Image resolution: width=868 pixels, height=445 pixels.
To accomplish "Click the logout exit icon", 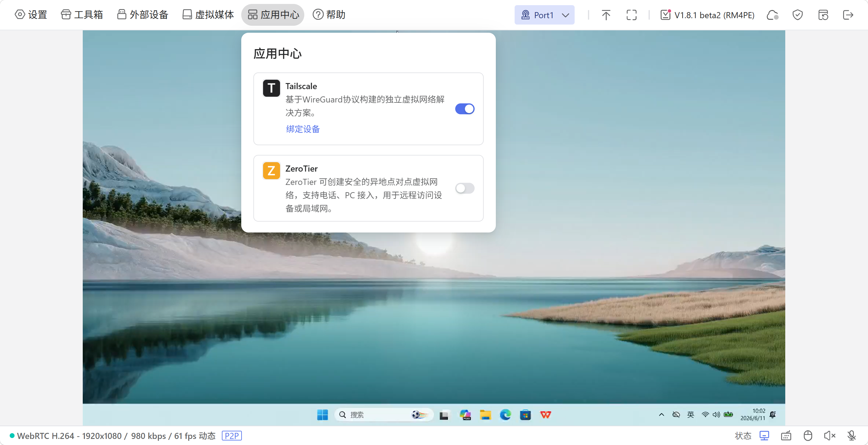I will click(848, 15).
